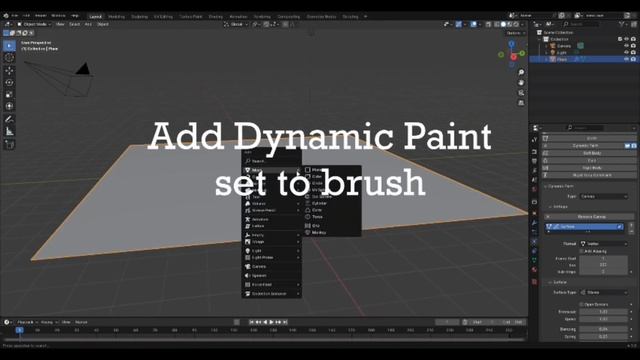The width and height of the screenshot is (640, 360).
Task: Click the Search field in Add menu
Action: tap(272, 161)
